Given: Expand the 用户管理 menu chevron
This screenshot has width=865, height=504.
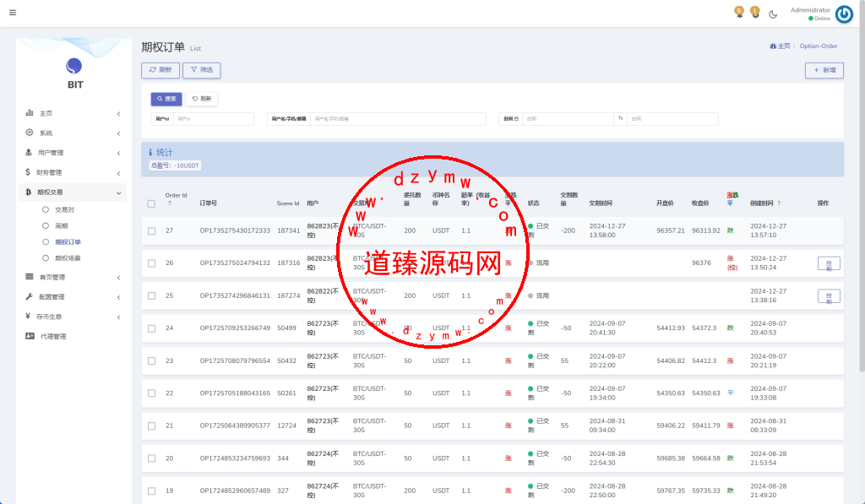Looking at the screenshot, I should point(118,154).
